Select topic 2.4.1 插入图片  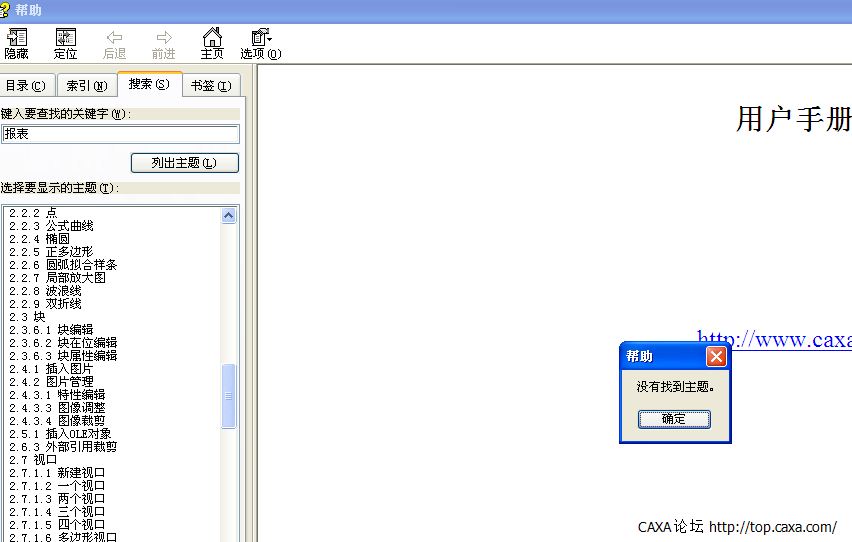[x=51, y=369]
